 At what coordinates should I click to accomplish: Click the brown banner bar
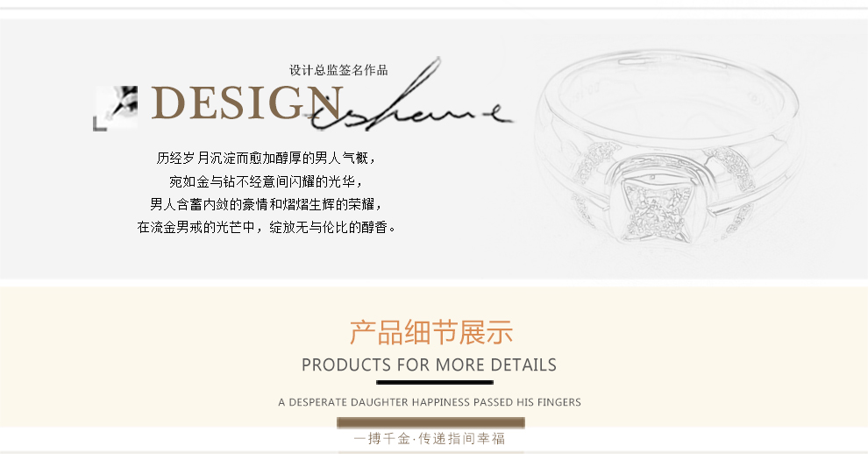click(x=430, y=423)
